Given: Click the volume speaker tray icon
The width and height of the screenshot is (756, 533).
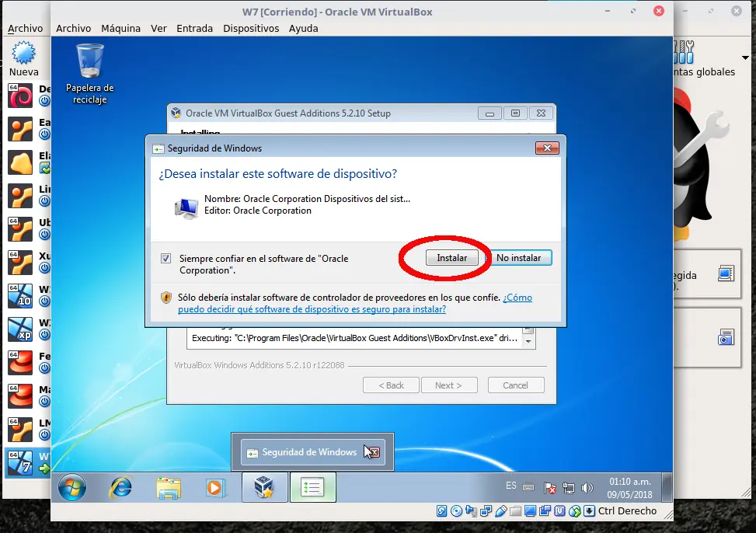Looking at the screenshot, I should (x=587, y=488).
